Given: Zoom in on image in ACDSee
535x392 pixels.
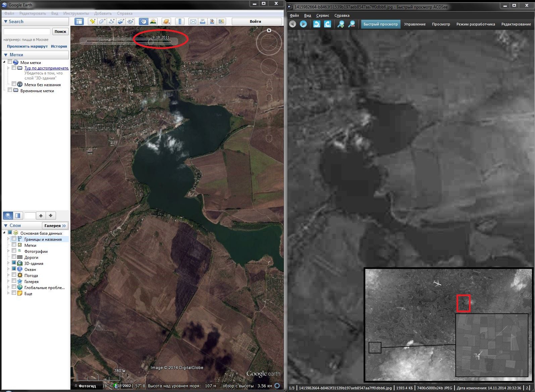Looking at the screenshot, I should click(x=341, y=24).
